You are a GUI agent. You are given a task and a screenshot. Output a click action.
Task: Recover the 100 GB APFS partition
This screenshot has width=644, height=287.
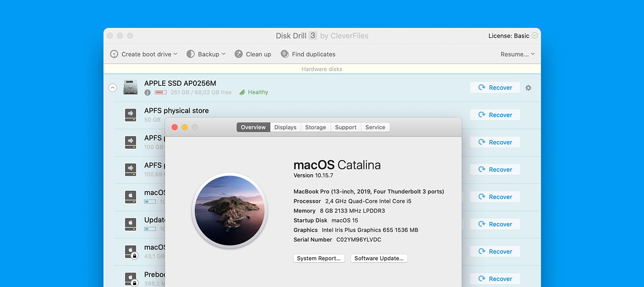pos(495,142)
